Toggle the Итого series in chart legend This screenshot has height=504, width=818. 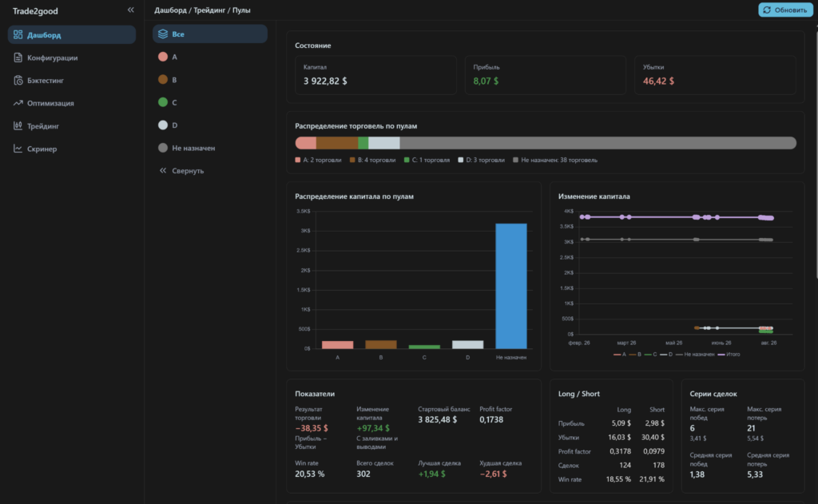coord(729,355)
